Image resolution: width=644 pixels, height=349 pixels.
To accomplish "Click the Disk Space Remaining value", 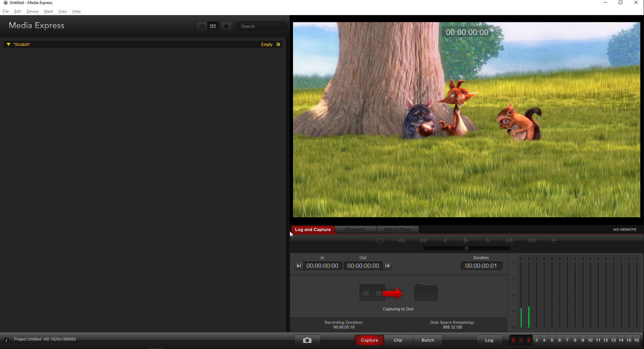I will (453, 327).
